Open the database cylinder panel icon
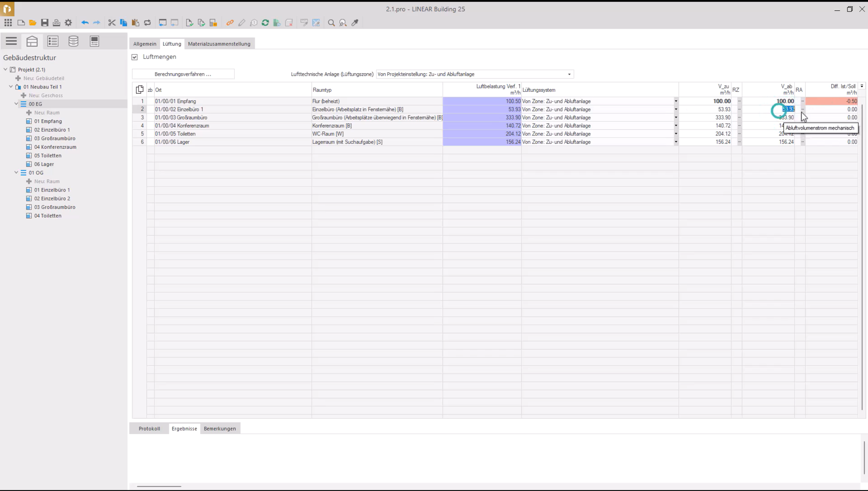Image resolution: width=868 pixels, height=491 pixels. [x=73, y=41]
